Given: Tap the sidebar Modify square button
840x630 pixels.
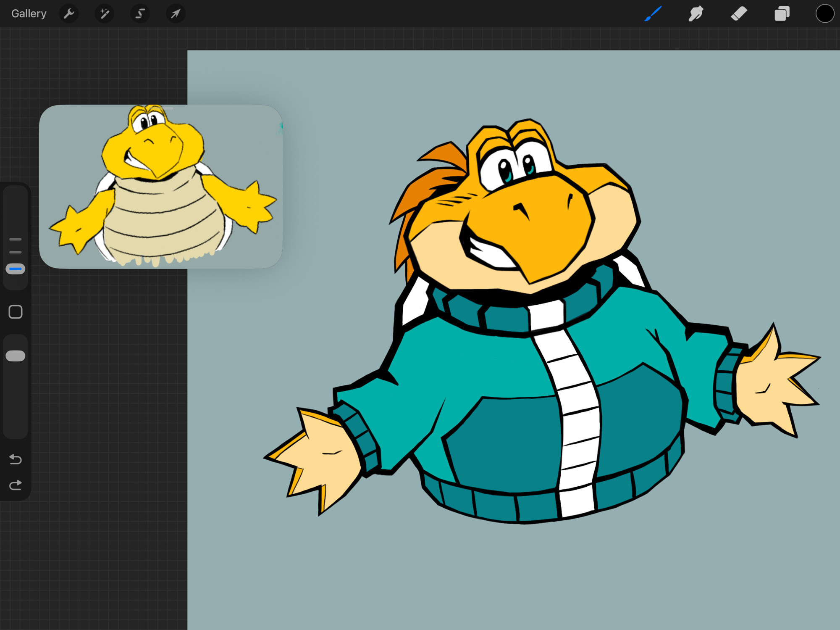Looking at the screenshot, I should point(16,312).
